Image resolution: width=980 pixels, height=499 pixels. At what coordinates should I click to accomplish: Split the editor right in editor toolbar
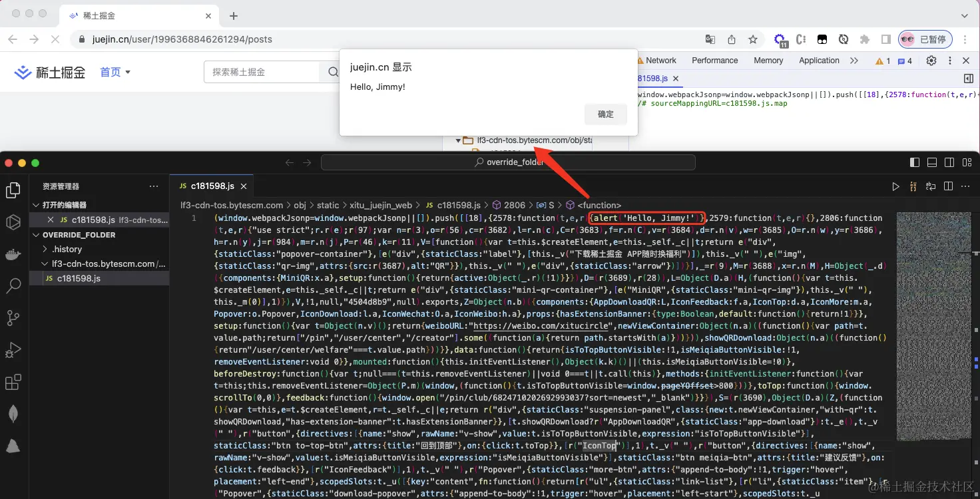tap(949, 186)
